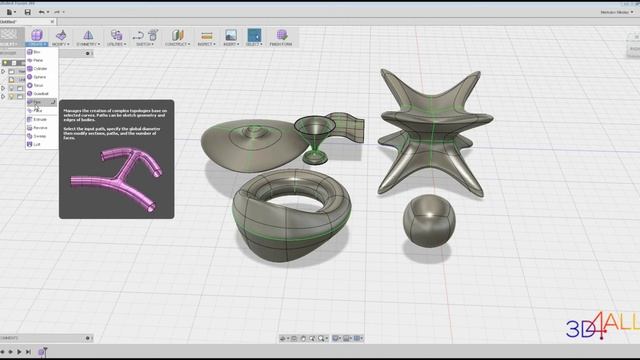This screenshot has width=640, height=360.
Task: Select the form feature on timeline
Action: (x=41, y=351)
